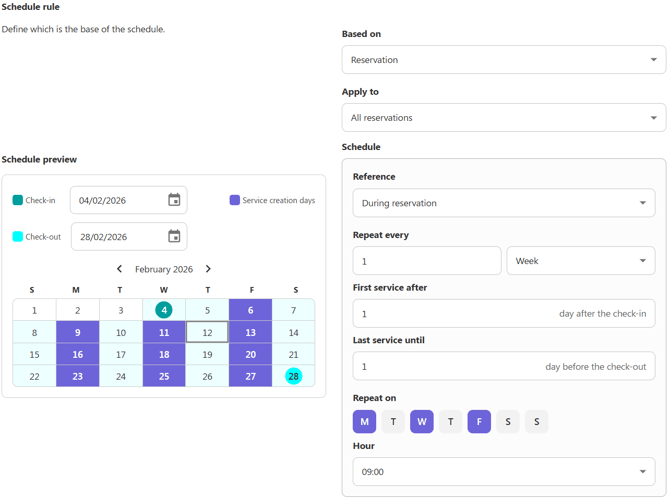Screen dimensions: 670x500
Task: Click the teal Check-in legend square
Action: pos(18,200)
